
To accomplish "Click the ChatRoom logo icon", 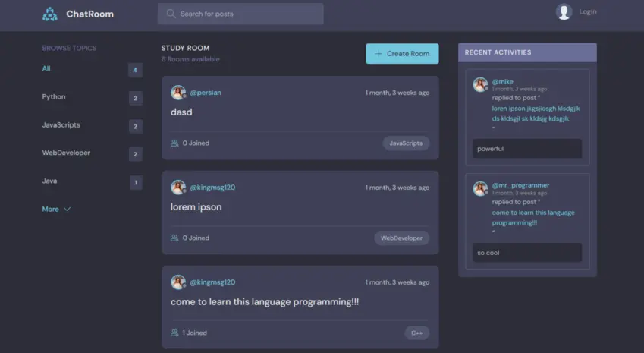I will point(50,14).
